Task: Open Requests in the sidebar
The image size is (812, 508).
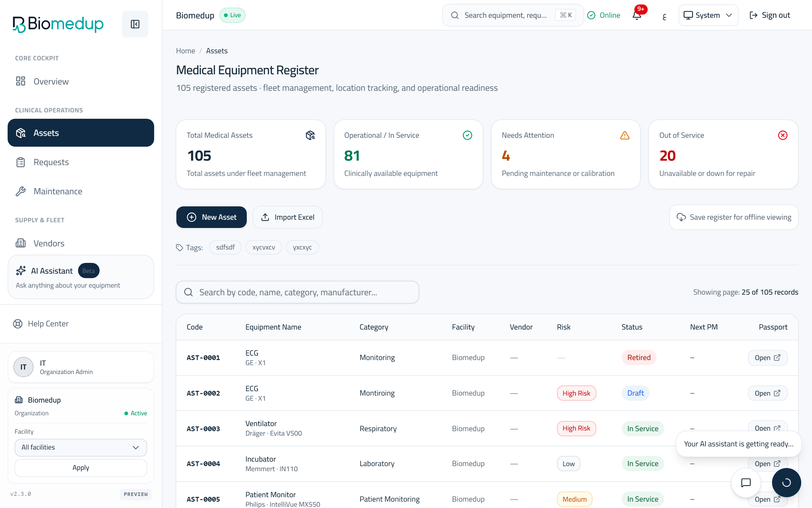Action: (x=81, y=162)
